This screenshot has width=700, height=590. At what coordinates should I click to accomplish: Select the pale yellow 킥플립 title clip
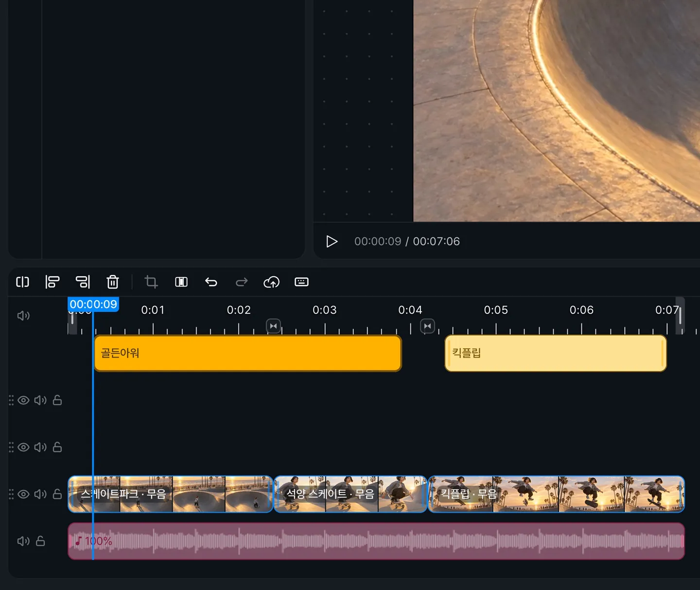(x=556, y=353)
